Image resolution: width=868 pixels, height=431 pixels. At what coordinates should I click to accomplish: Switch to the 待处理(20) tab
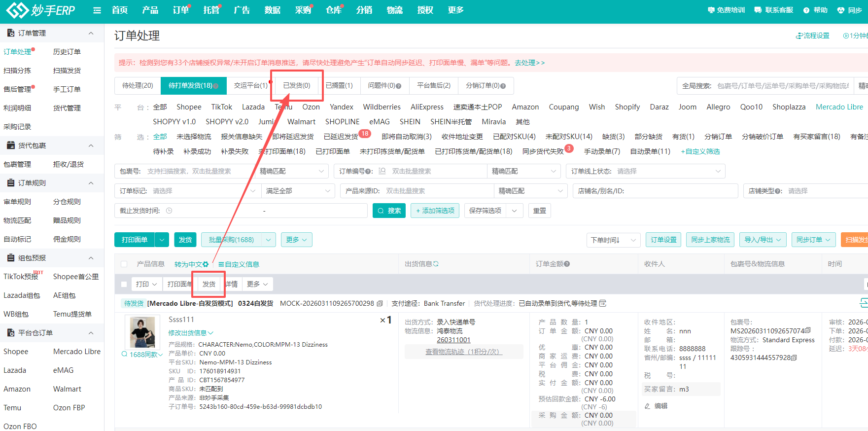click(x=138, y=85)
